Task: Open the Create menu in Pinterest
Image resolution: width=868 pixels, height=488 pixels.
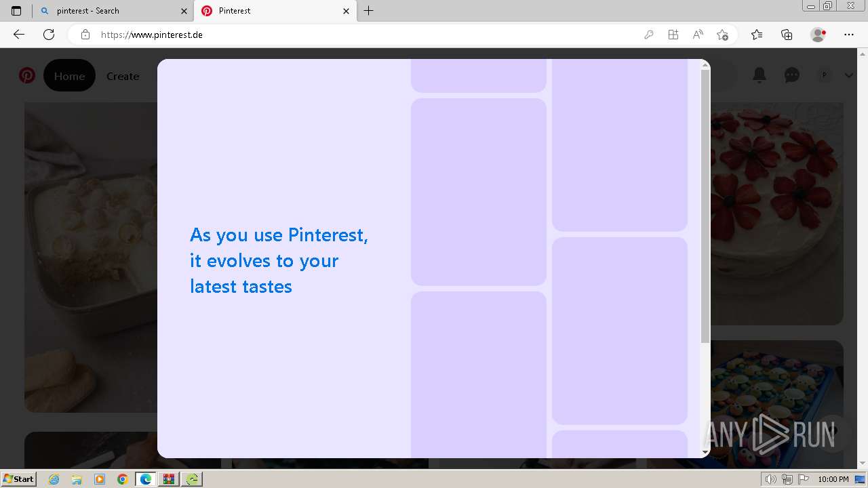Action: [x=123, y=76]
